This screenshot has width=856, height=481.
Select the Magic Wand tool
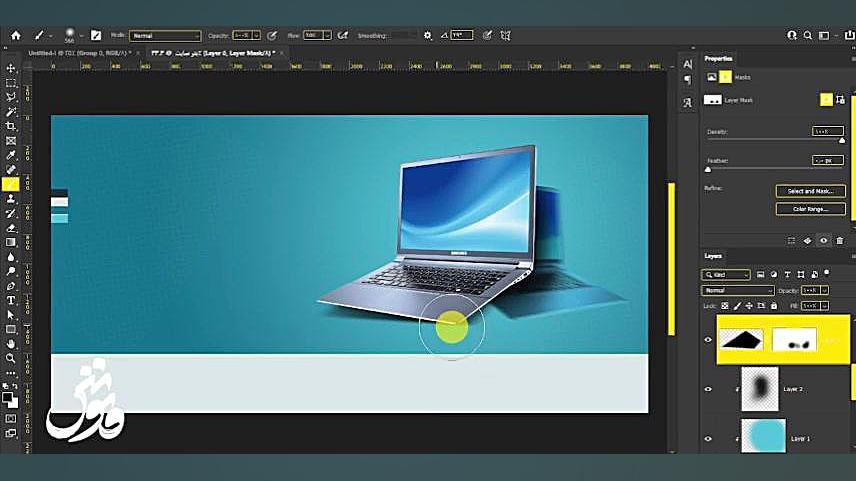[x=10, y=112]
